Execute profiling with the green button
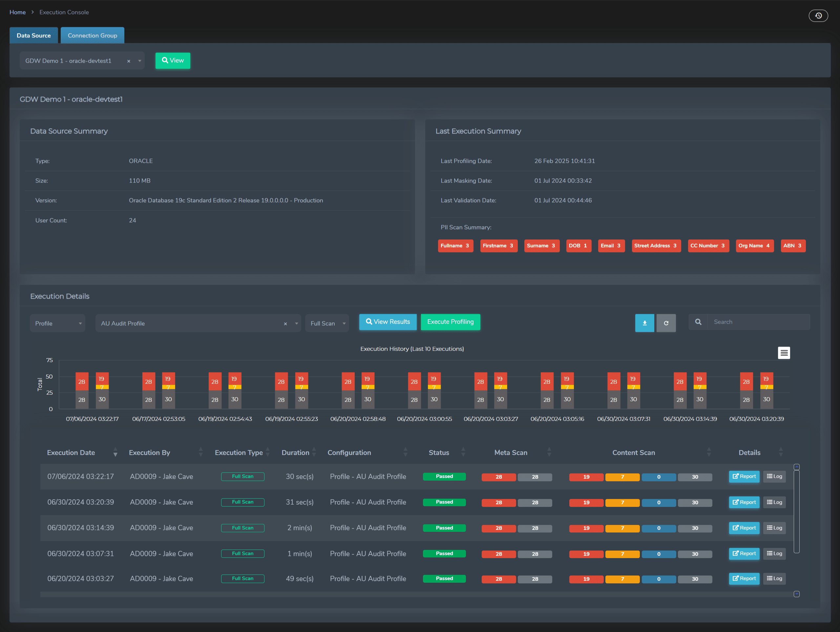This screenshot has width=840, height=632. tap(451, 322)
